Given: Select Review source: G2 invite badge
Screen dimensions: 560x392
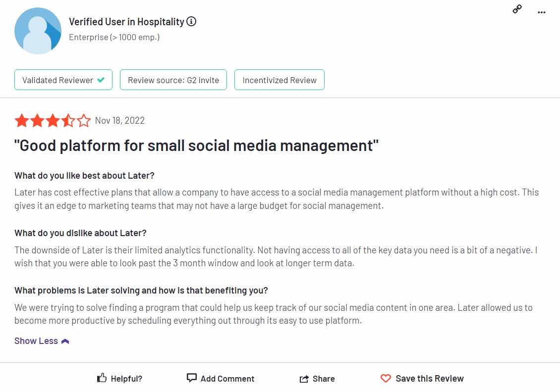Looking at the screenshot, I should coord(173,80).
